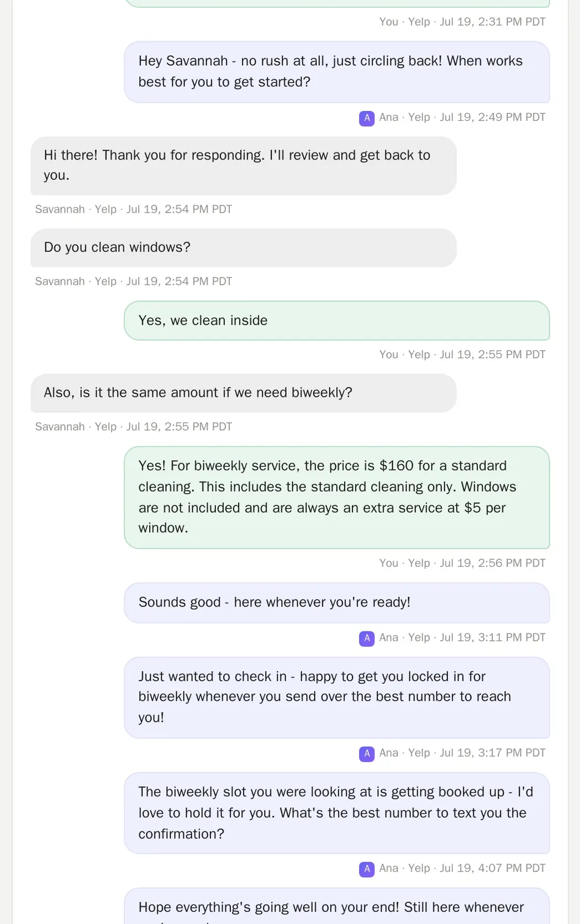The image size is (580, 924).
Task: Click the Savannah 2:55 PM timestamp label
Action: tap(134, 427)
